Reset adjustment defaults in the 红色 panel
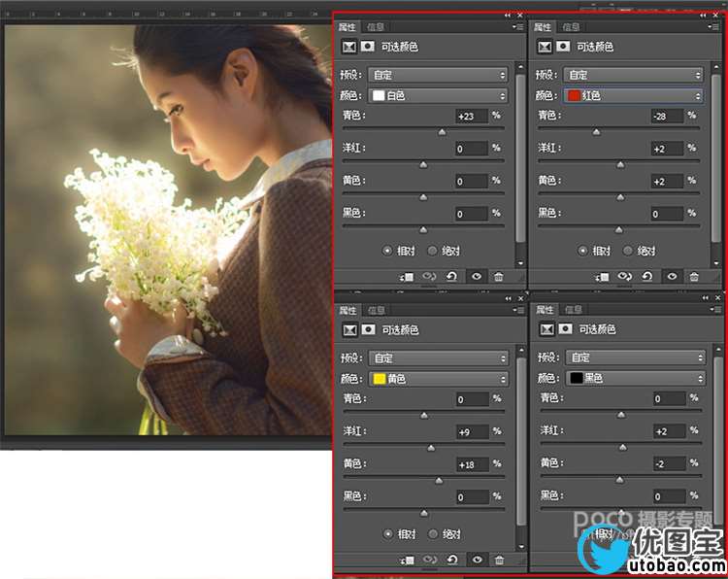Viewport: 728px width, 579px height. click(646, 277)
